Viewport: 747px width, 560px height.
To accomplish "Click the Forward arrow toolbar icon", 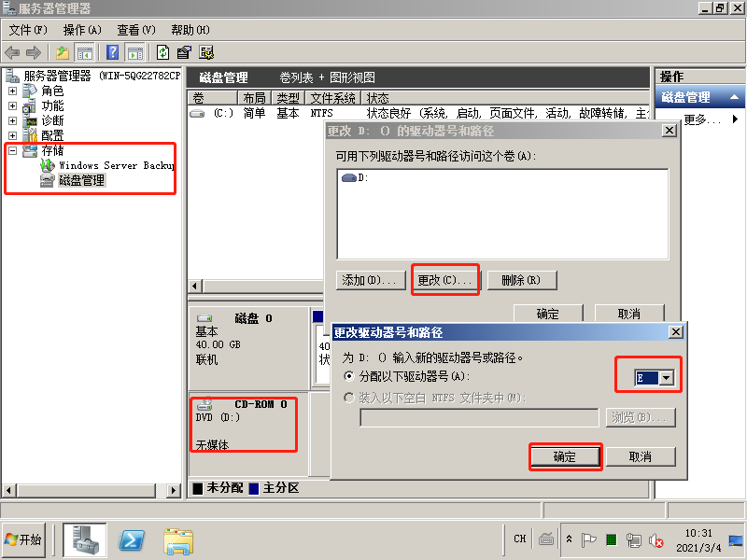I will pos(34,52).
